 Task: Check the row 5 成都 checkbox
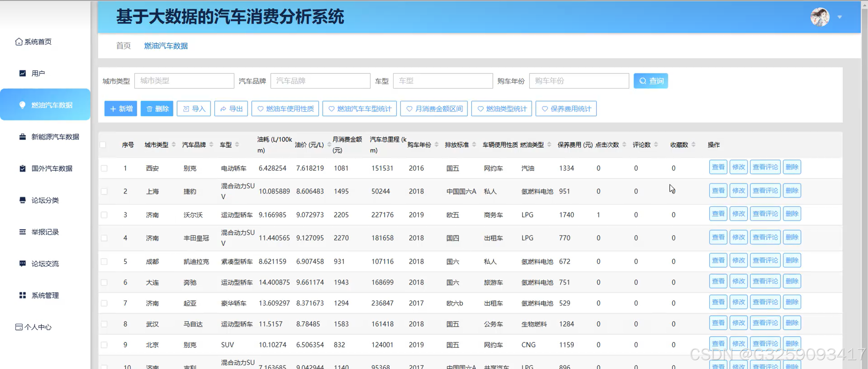pyautogui.click(x=104, y=262)
